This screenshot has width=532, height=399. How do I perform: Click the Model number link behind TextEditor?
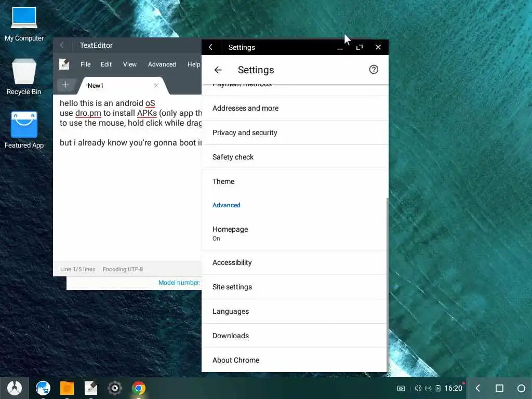(x=179, y=283)
